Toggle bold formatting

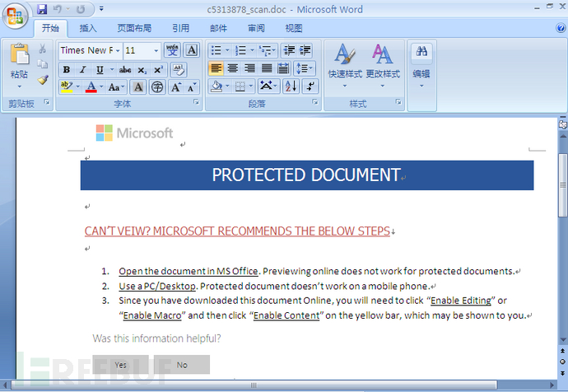[67, 69]
